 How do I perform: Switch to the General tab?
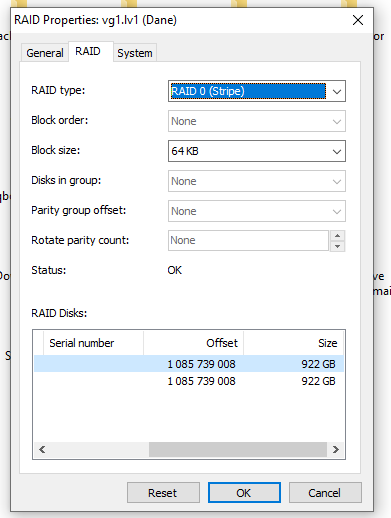coord(45,53)
